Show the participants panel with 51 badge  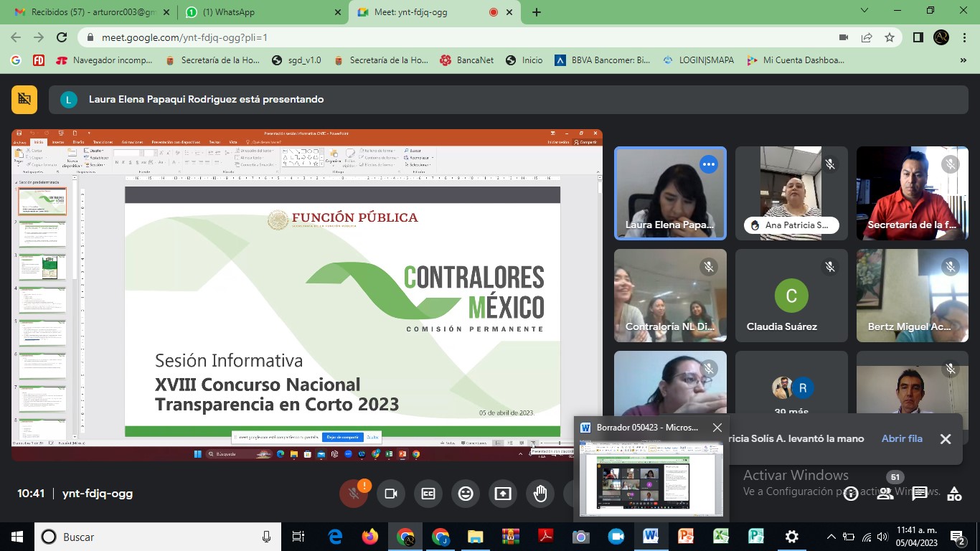(x=885, y=494)
